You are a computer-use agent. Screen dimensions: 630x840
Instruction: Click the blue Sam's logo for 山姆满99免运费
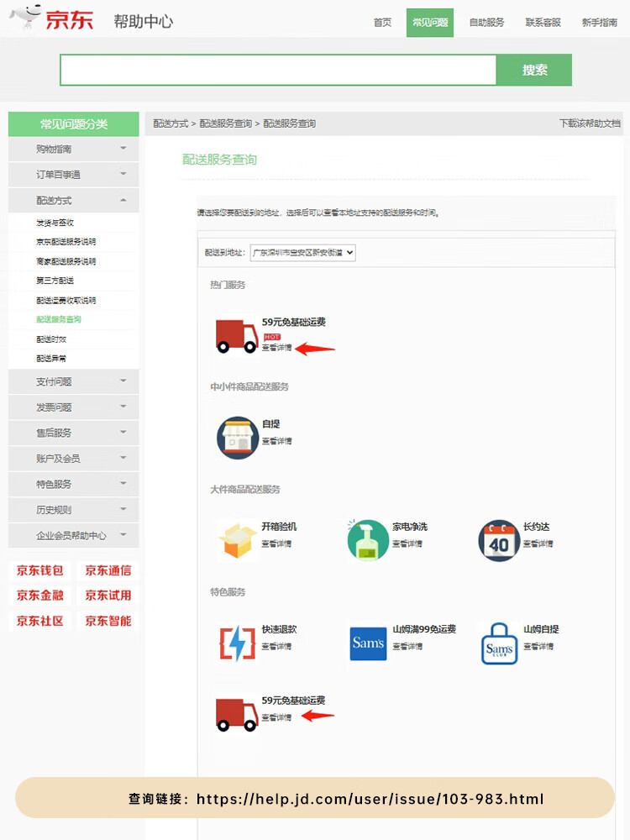pyautogui.click(x=368, y=643)
